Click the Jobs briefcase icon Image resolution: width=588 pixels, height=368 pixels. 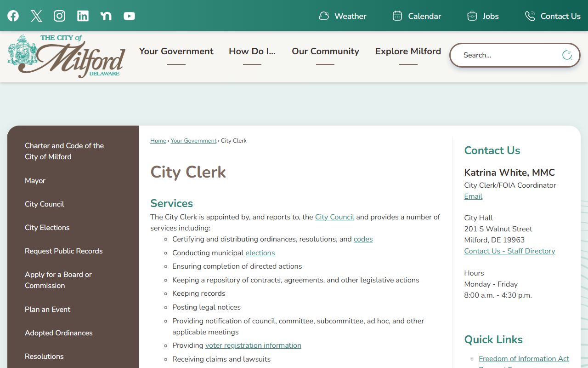[x=472, y=16]
